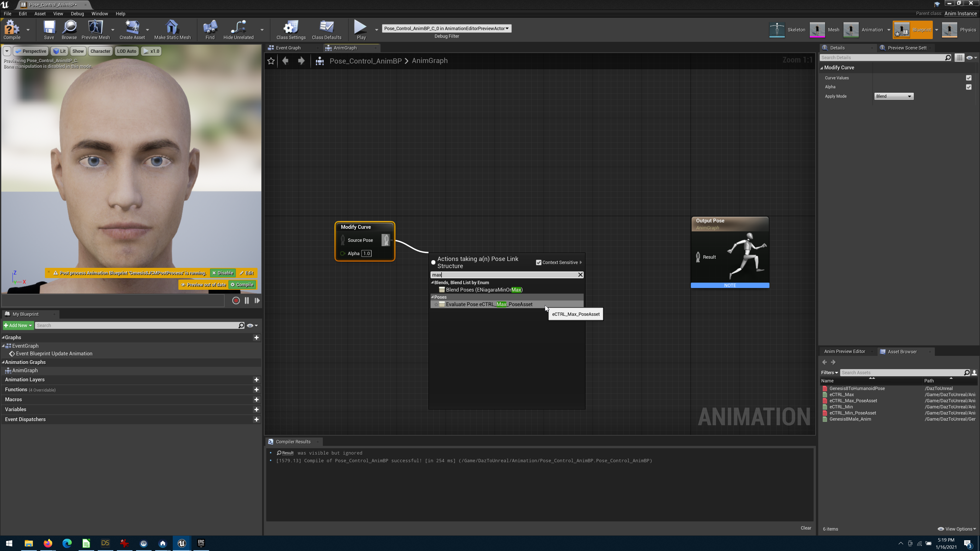Collapse Animation Graphs section
This screenshot has width=980, height=551.
(3, 362)
